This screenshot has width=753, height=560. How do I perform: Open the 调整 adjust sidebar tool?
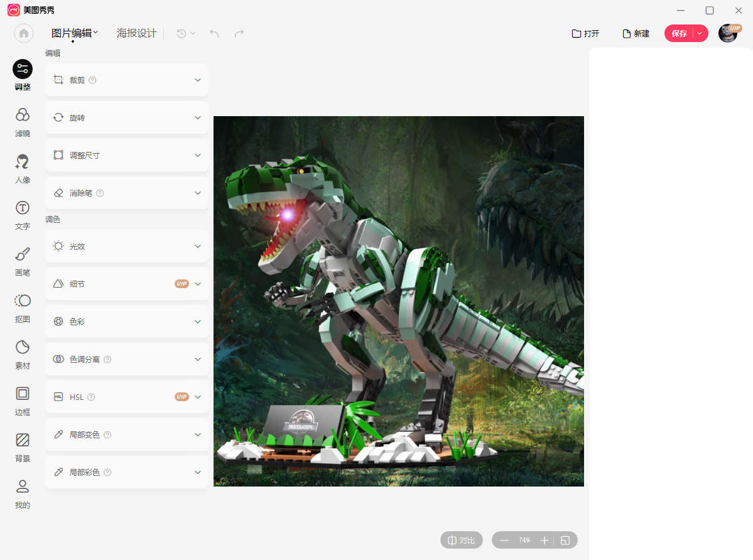(x=23, y=75)
